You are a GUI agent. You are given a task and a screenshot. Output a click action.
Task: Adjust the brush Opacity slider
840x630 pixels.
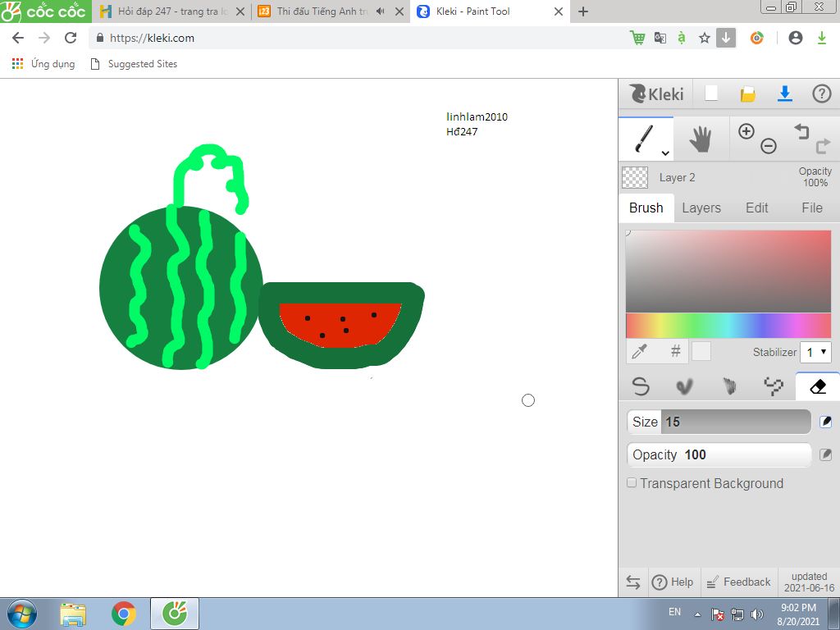(719, 454)
